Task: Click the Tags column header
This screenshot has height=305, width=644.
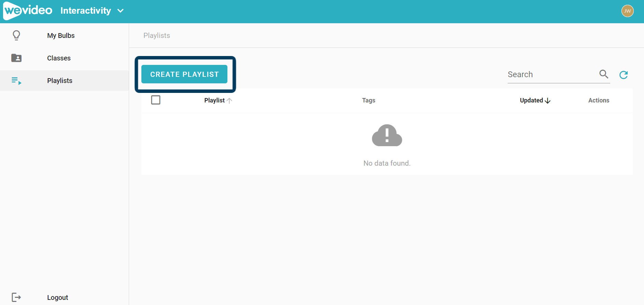Action: (368, 100)
